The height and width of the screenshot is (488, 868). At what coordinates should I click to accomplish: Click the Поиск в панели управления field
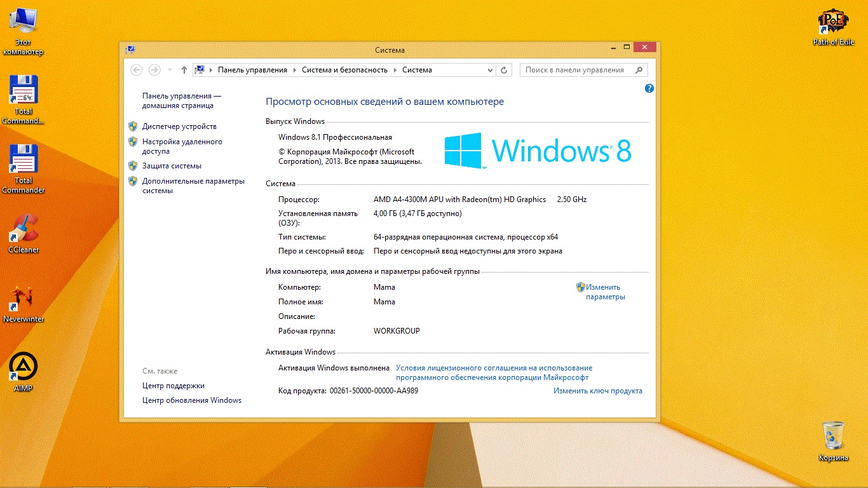[577, 70]
